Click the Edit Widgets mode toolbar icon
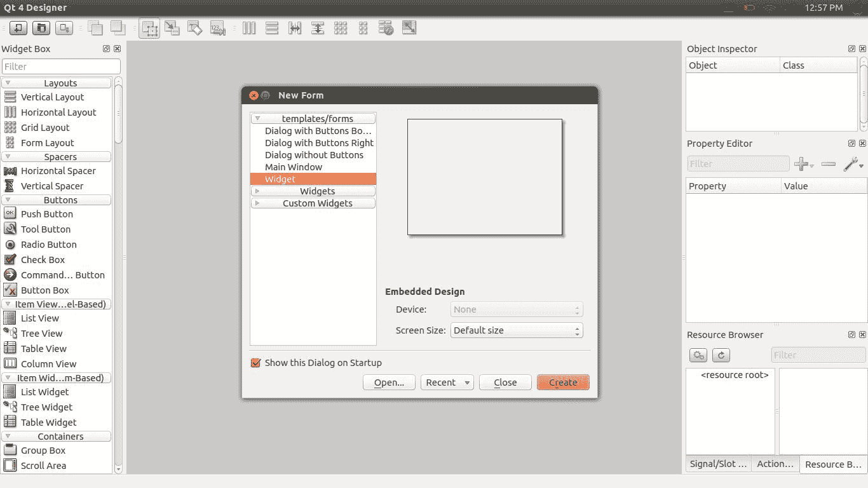868x488 pixels. tap(149, 29)
